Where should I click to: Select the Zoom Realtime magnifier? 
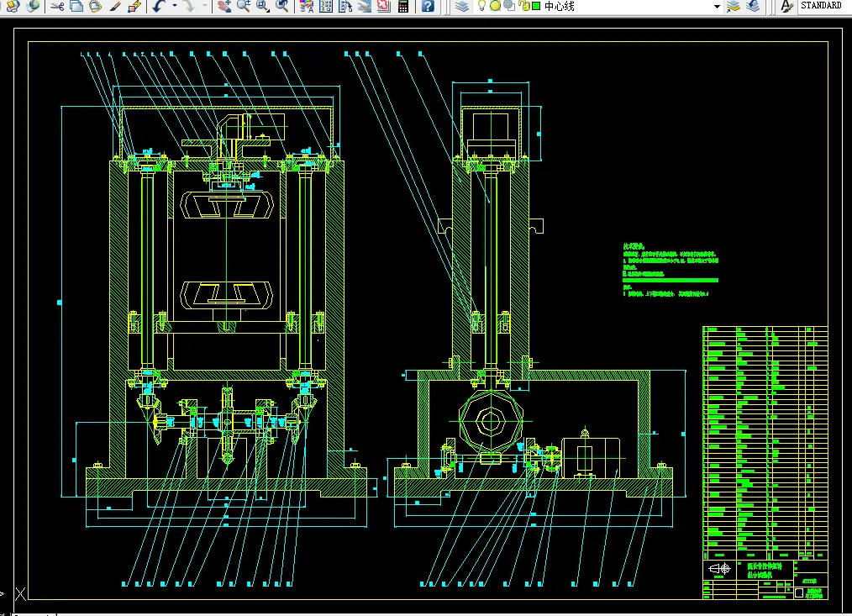coord(243,6)
